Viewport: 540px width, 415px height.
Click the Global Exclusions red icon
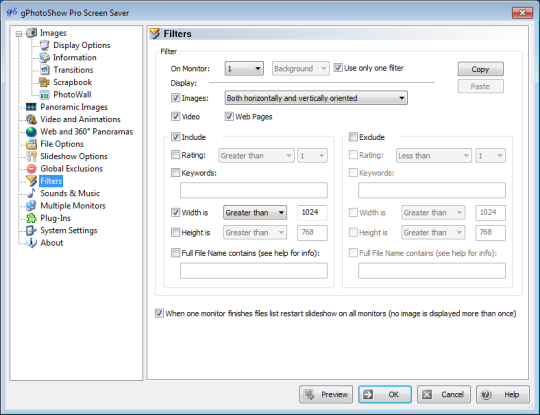(x=31, y=169)
